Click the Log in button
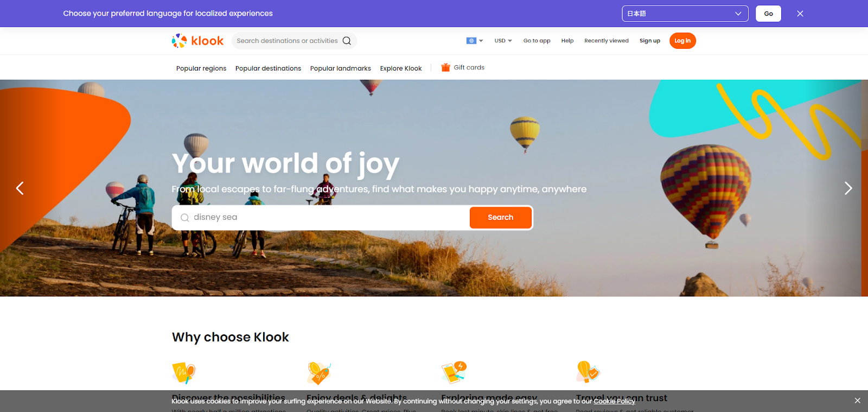868x412 pixels. point(682,41)
